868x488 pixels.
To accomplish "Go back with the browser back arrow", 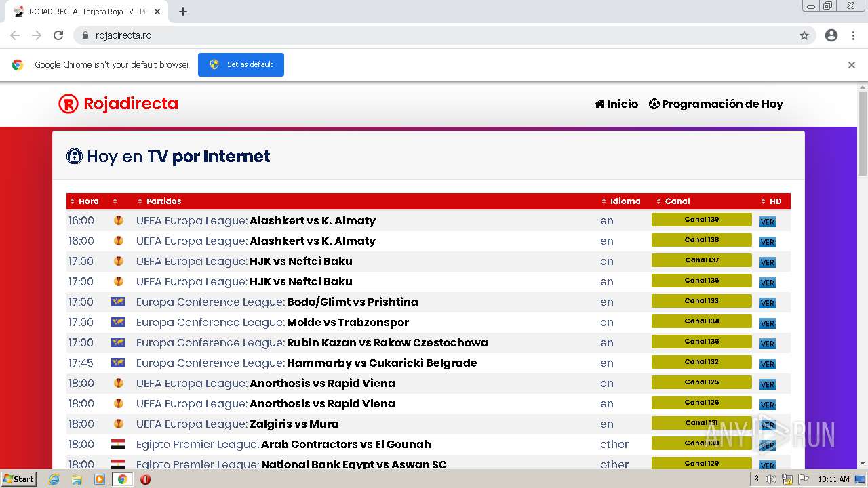I will [15, 35].
